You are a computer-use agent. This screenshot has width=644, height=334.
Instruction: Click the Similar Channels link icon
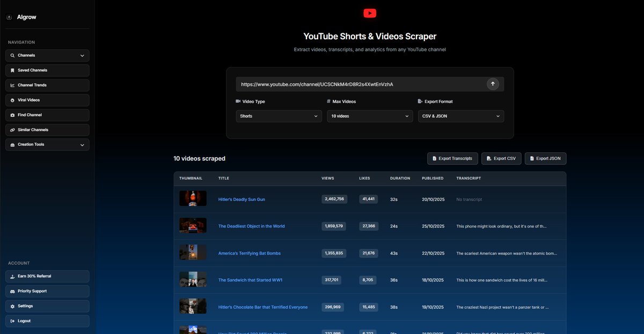12,129
